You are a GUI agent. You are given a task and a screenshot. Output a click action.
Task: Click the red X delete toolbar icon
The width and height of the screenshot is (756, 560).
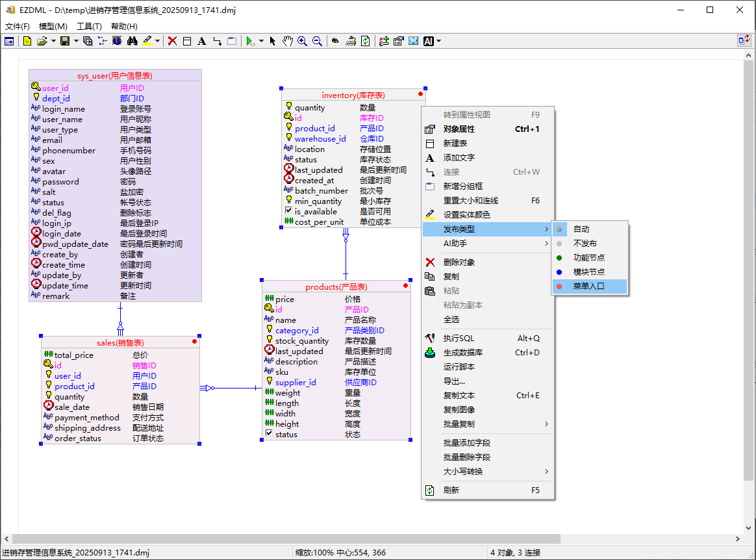[172, 41]
